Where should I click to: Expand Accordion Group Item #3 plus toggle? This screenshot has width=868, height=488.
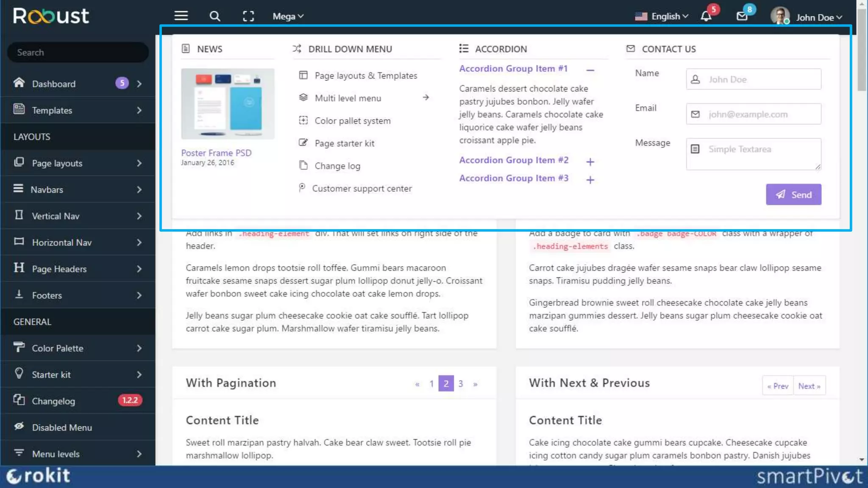coord(590,180)
